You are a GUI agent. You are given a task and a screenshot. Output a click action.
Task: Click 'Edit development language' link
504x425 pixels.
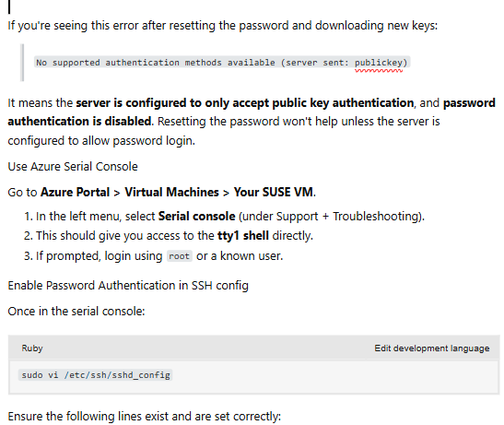[x=432, y=348]
